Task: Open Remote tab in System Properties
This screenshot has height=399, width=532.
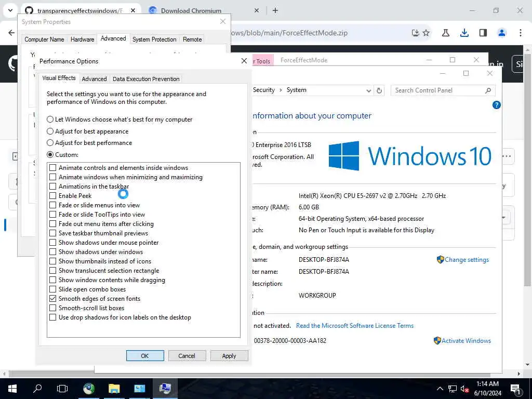Action: (x=192, y=39)
